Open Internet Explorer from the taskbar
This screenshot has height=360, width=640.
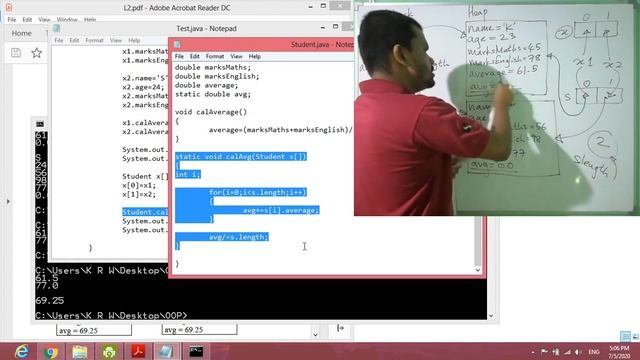click(x=22, y=351)
